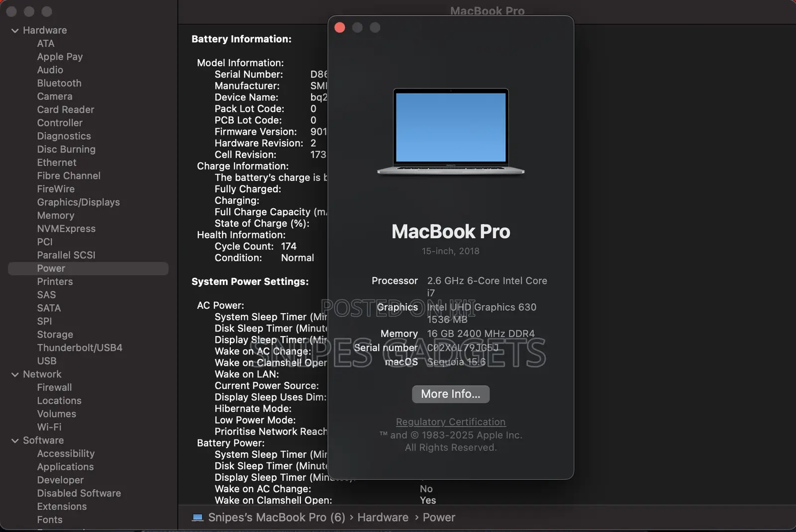Click the computer icon in path bar
796x532 pixels.
click(198, 518)
